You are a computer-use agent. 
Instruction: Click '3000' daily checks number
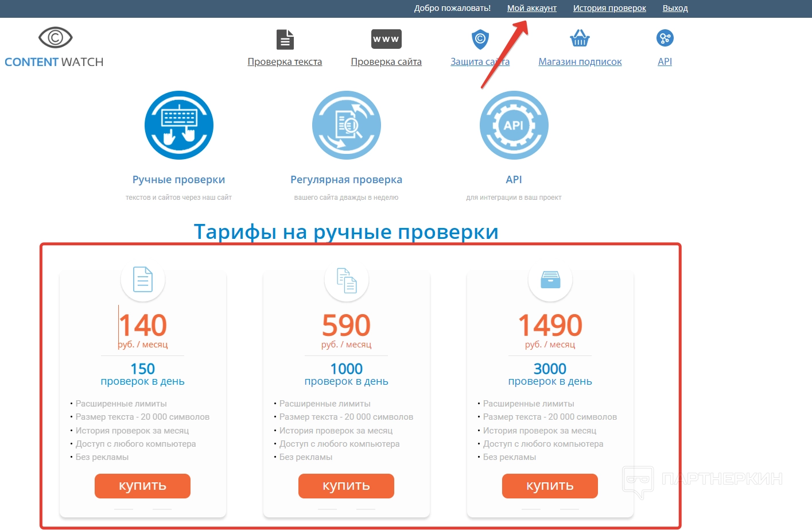click(x=550, y=369)
